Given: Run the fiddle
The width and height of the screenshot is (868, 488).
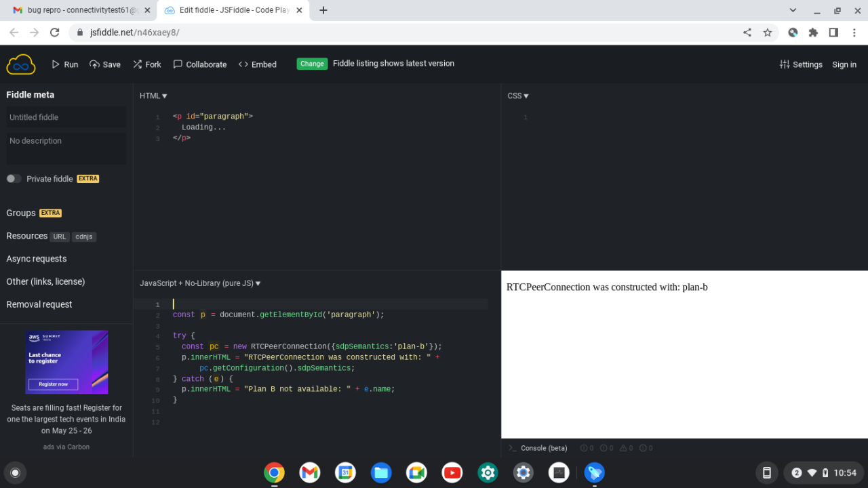Looking at the screenshot, I should pos(65,64).
